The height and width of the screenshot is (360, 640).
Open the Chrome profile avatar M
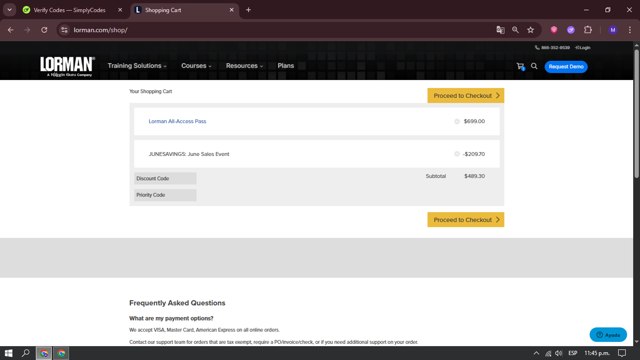pyautogui.click(x=613, y=30)
